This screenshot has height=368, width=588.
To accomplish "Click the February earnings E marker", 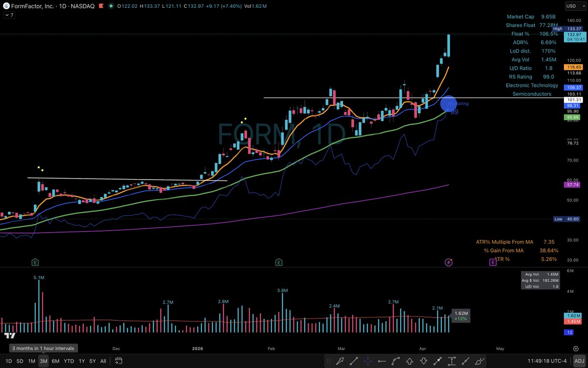I will click(x=278, y=263).
